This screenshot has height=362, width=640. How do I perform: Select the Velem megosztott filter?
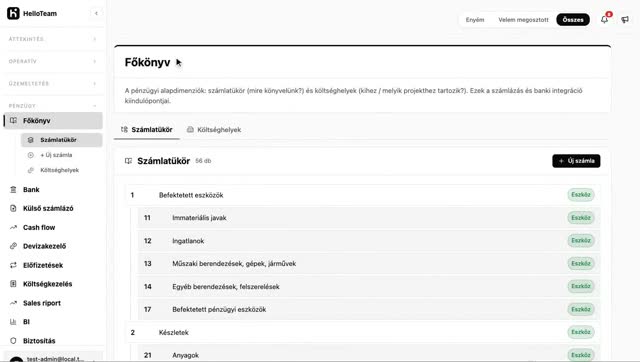(x=523, y=20)
